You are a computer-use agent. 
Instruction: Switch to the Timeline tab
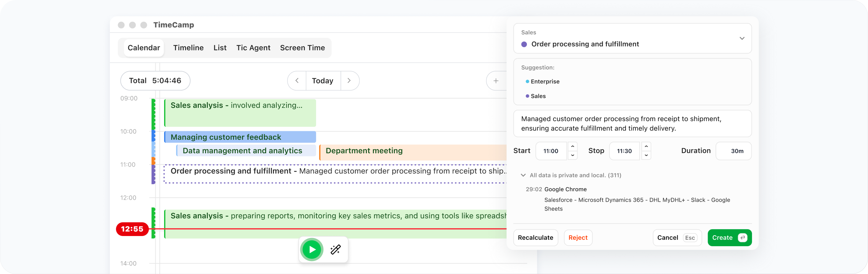pos(188,48)
